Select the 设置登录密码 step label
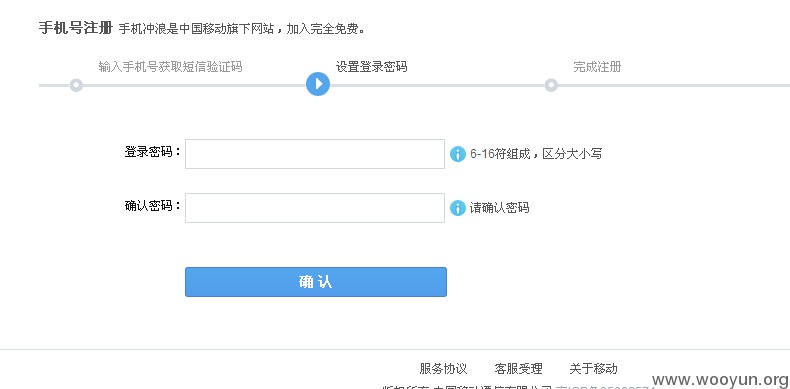 coord(372,67)
